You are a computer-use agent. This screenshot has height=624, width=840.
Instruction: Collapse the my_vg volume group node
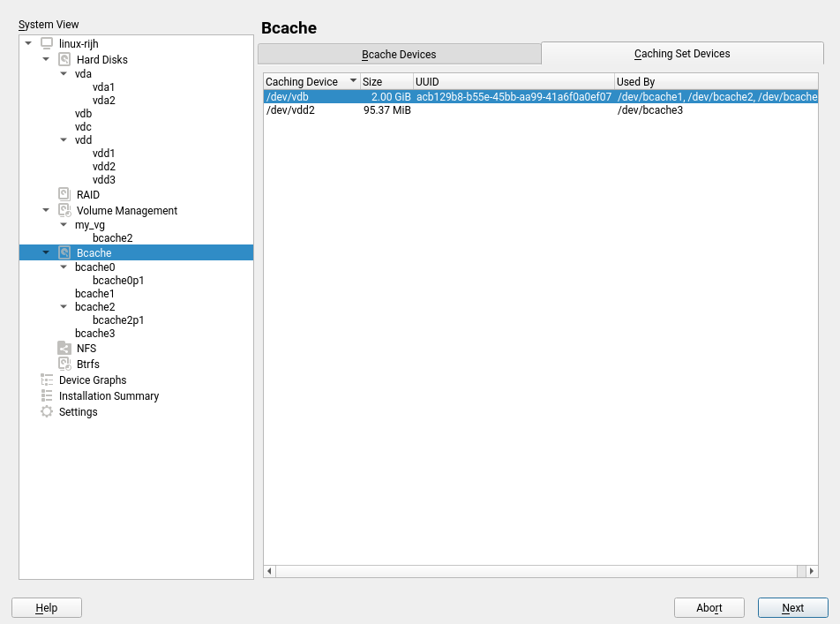click(64, 225)
